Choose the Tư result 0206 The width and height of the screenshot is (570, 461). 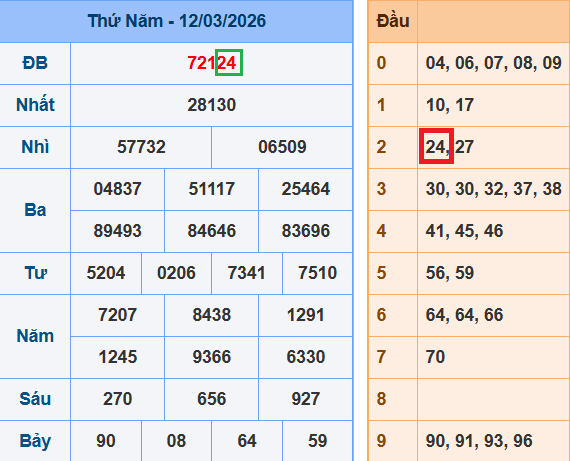pos(176,273)
